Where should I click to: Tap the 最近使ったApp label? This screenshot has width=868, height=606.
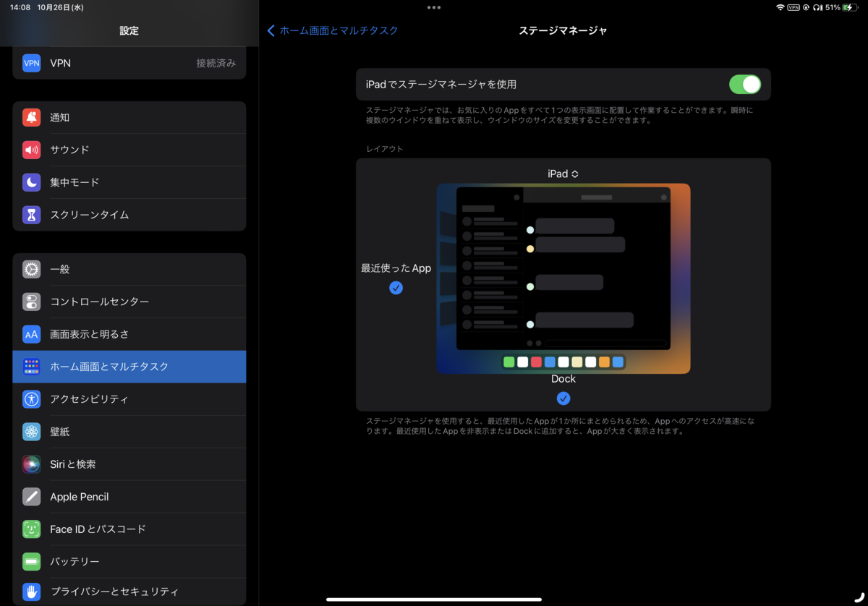(x=396, y=268)
